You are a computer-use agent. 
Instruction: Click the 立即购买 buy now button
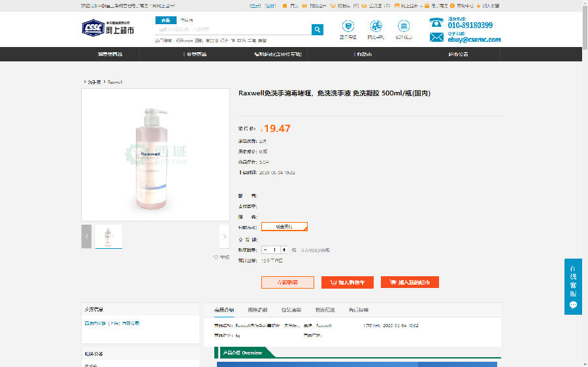click(287, 282)
